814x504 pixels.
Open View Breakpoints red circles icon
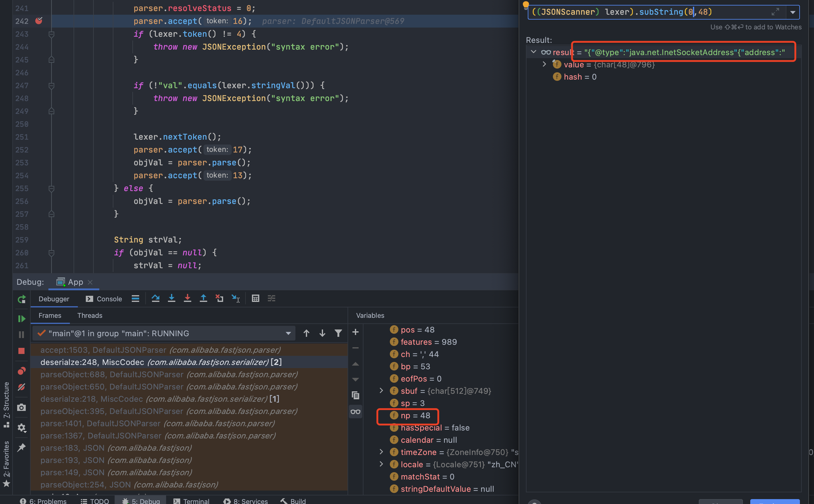(22, 371)
